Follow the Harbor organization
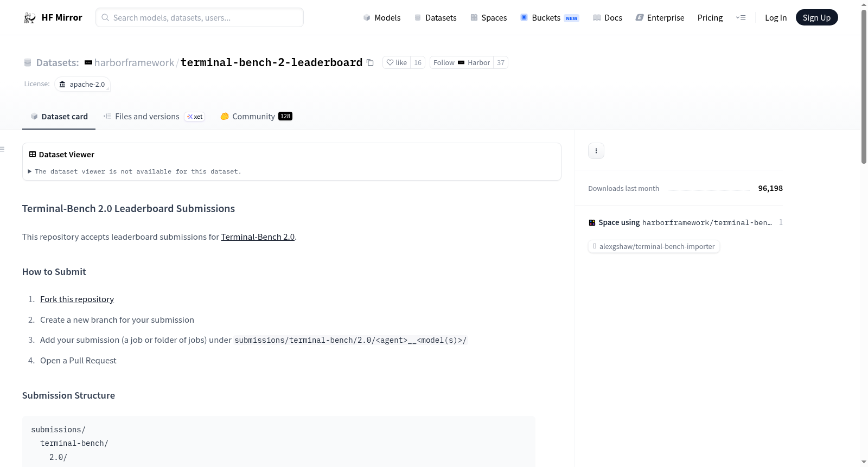868x467 pixels. 462,62
